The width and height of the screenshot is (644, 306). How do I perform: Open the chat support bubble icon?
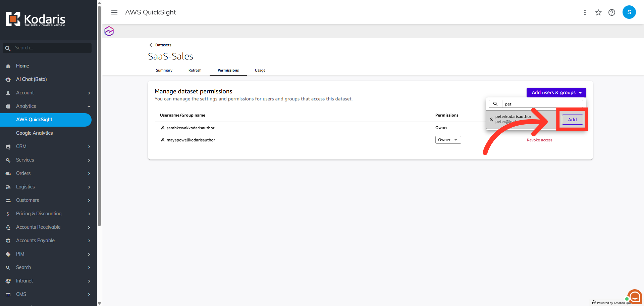635,297
